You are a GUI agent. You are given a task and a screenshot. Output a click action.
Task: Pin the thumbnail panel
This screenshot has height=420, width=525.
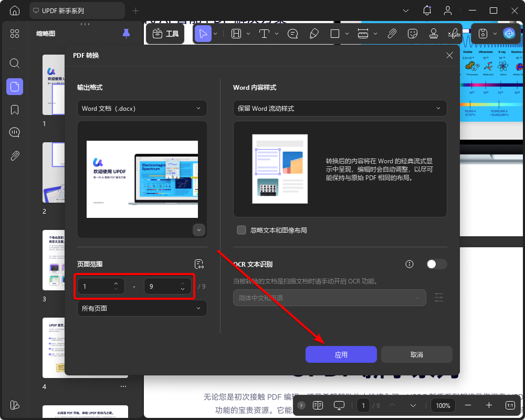pos(126,34)
